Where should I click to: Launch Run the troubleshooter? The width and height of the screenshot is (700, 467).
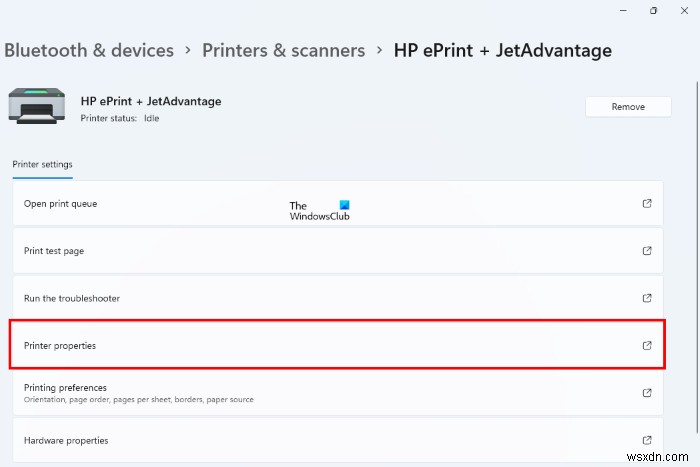pos(338,298)
